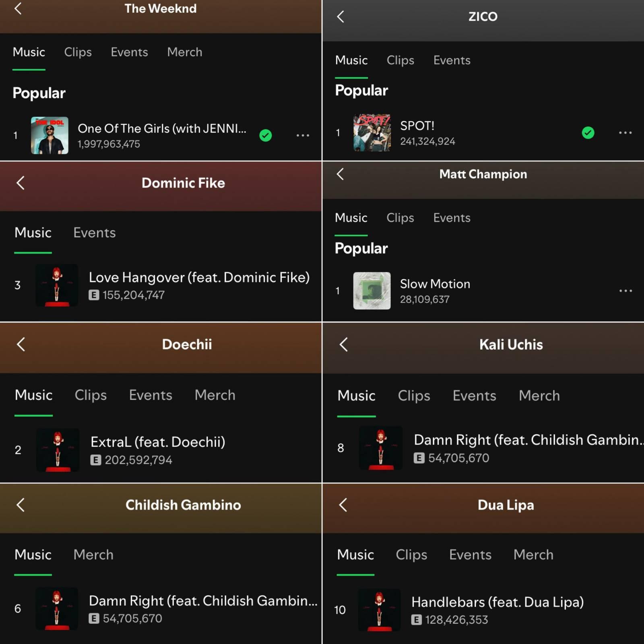
Task: Tap the Slow Motion album cover
Action: (372, 291)
